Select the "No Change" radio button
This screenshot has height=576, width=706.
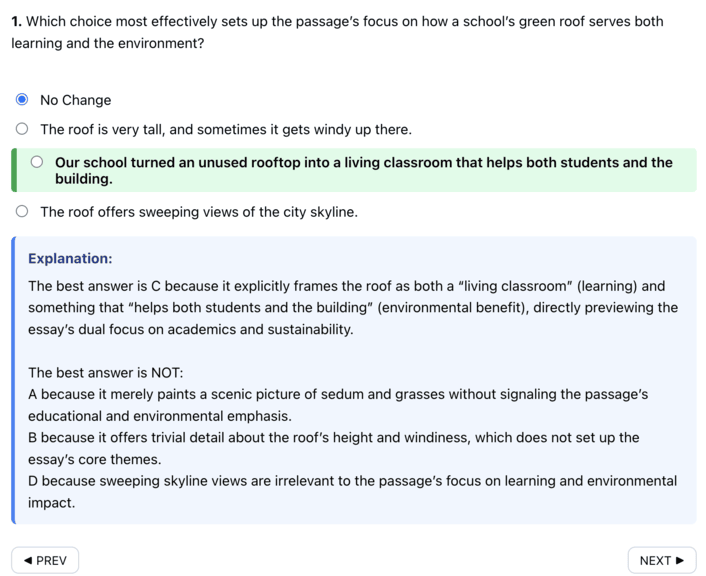click(22, 100)
